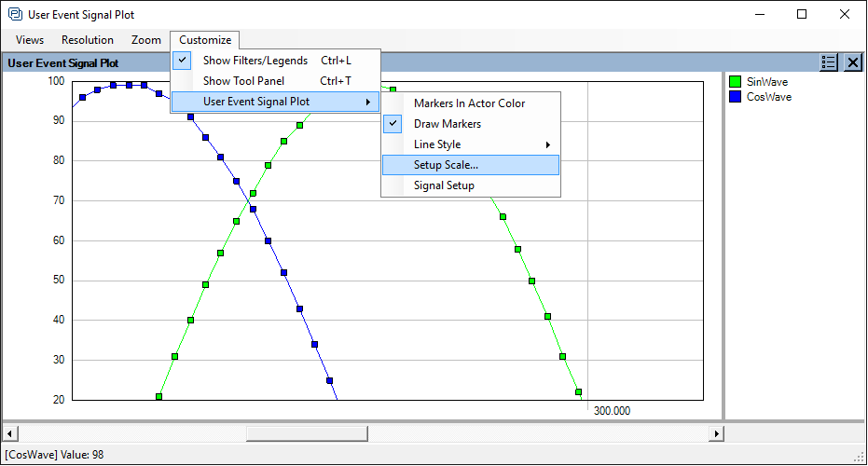Click the [CosWave] Value: 98 status text
The height and width of the screenshot is (466, 868).
[x=54, y=455]
